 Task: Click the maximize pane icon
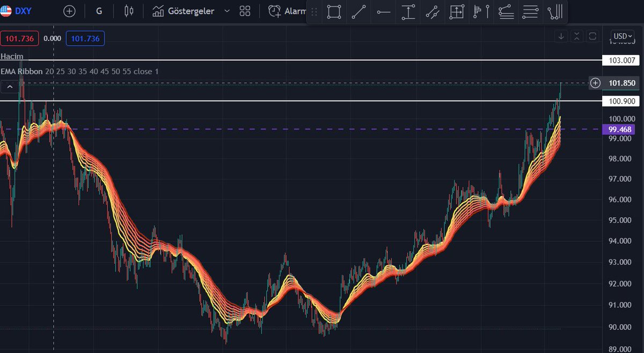point(592,36)
